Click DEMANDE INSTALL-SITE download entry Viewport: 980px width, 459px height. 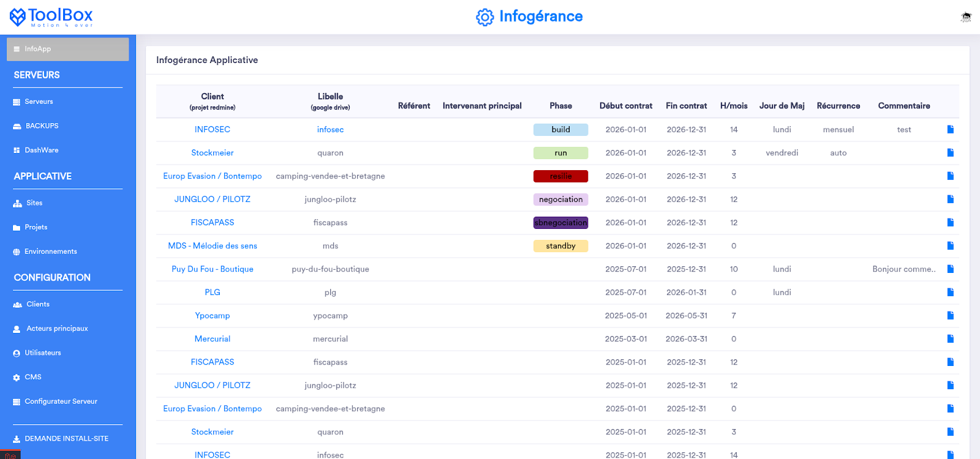(66, 439)
